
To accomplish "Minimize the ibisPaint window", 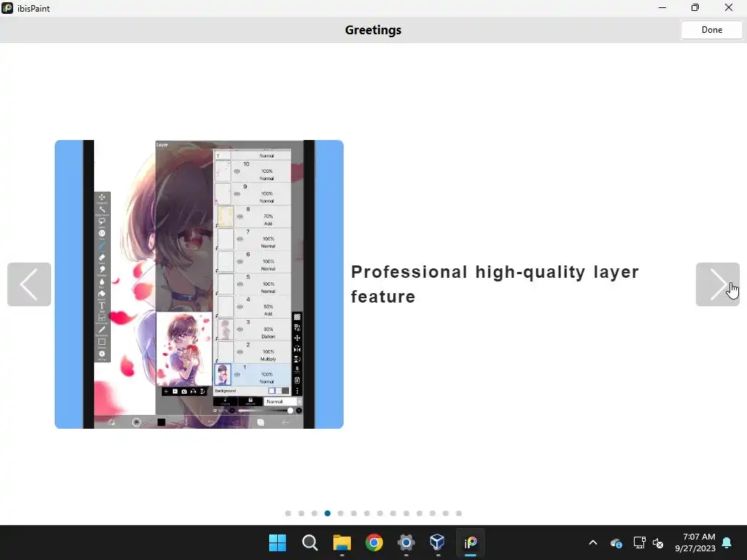I will coord(662,7).
